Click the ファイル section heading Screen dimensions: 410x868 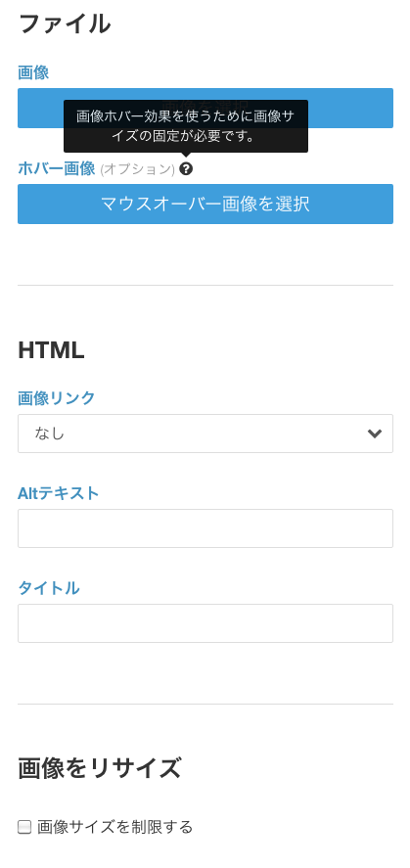[65, 24]
